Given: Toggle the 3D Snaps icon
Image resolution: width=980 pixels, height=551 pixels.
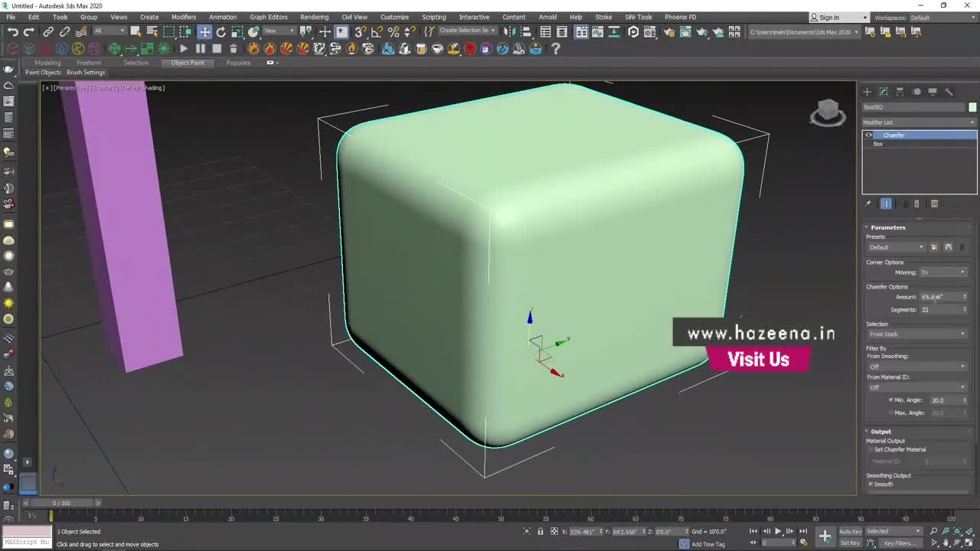Looking at the screenshot, I should point(360,31).
